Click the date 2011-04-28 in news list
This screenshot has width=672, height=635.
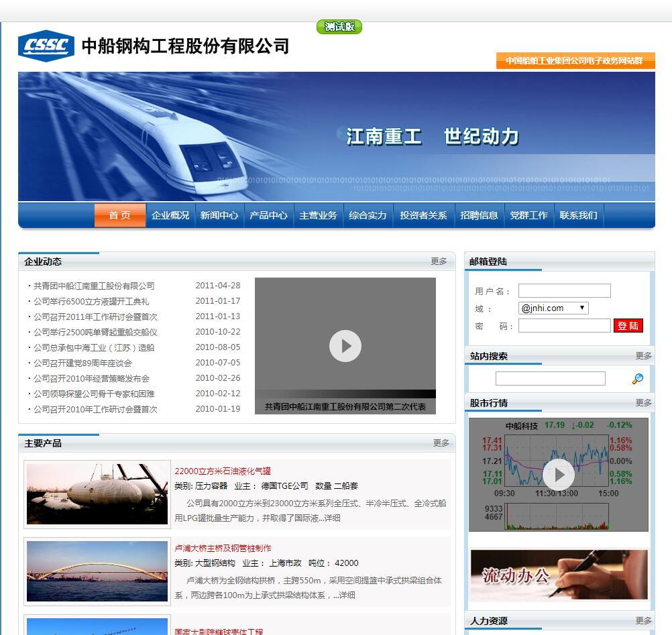(x=218, y=286)
